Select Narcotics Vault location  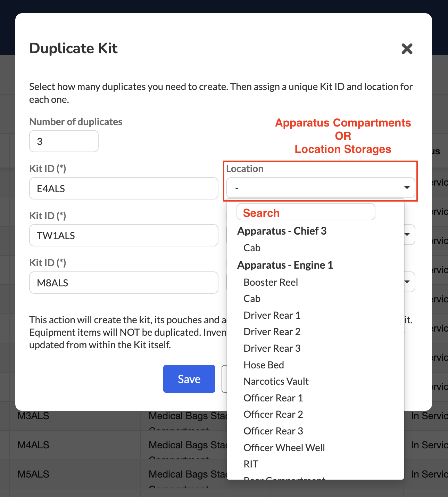tap(276, 381)
